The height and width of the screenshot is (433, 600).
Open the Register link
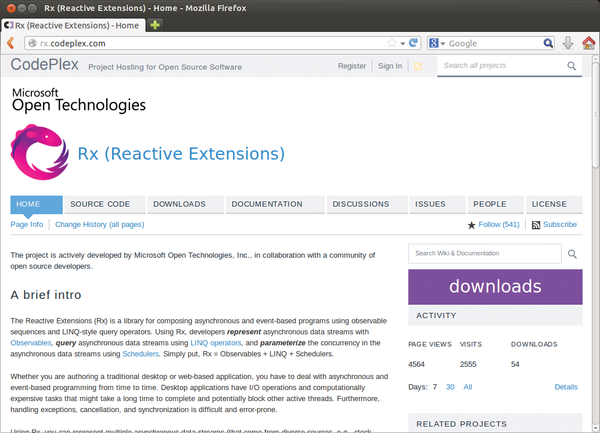(352, 66)
